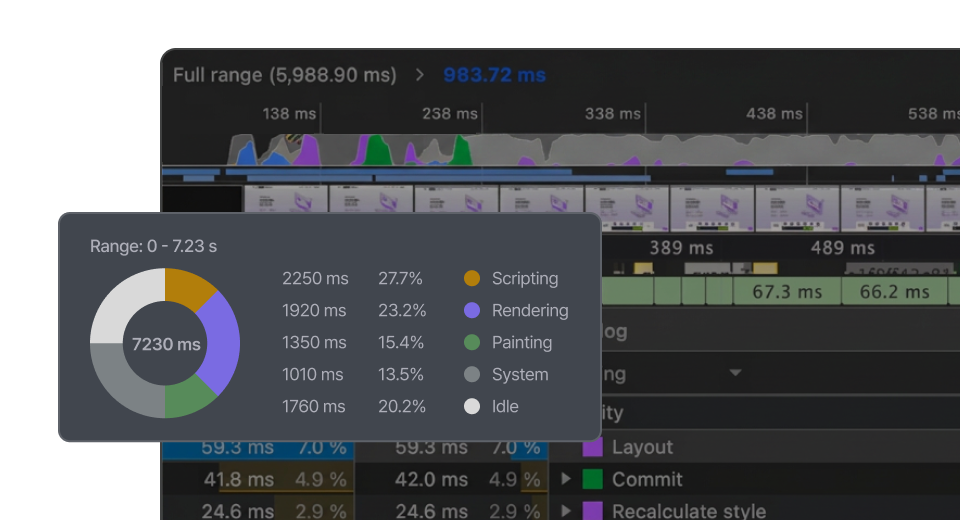The image size is (960, 520).
Task: Click the 489 ms ruler label
Action: click(842, 248)
